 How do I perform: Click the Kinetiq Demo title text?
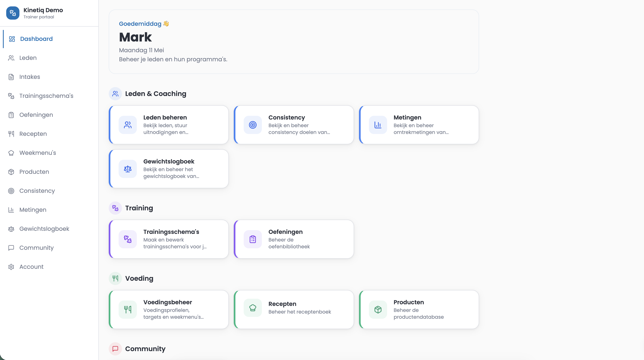43,10
